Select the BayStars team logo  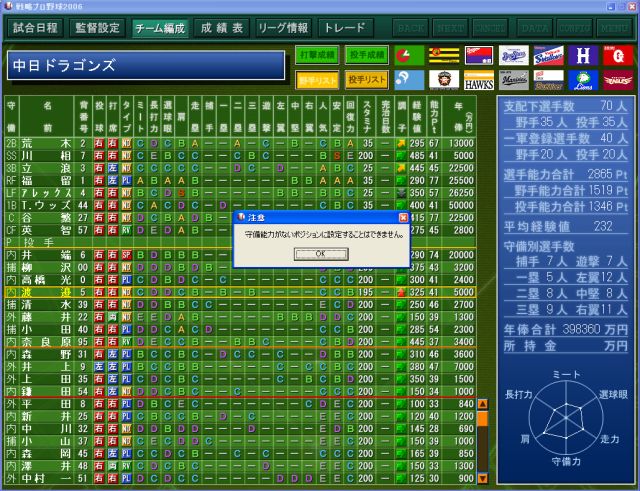513,56
